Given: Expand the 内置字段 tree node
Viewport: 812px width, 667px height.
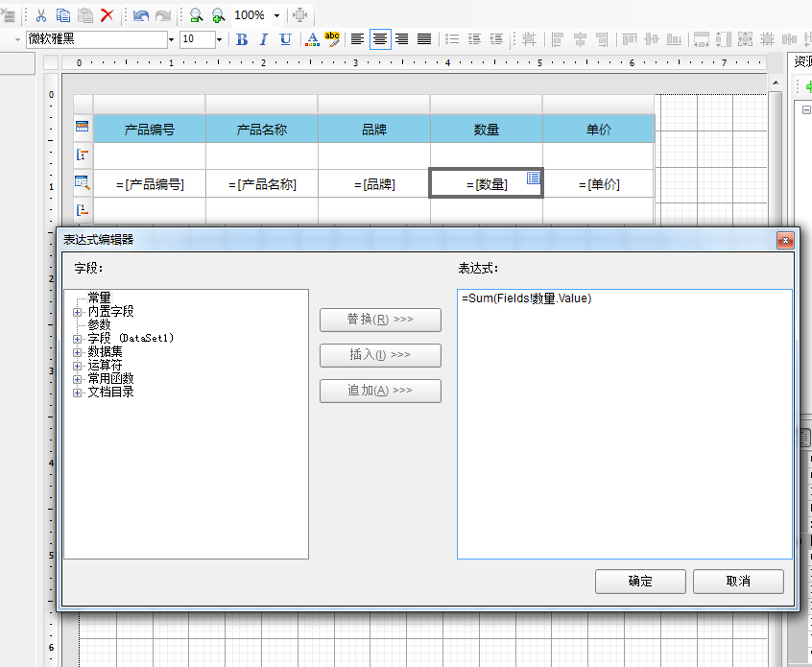Looking at the screenshot, I should pyautogui.click(x=77, y=312).
